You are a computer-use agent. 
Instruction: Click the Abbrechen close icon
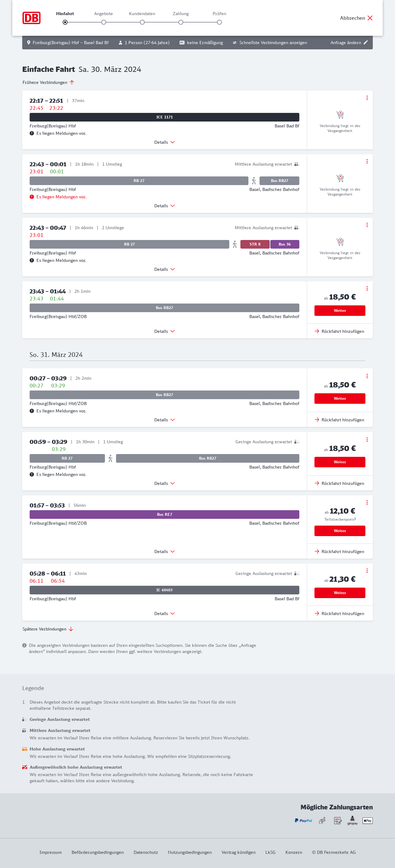coord(370,18)
